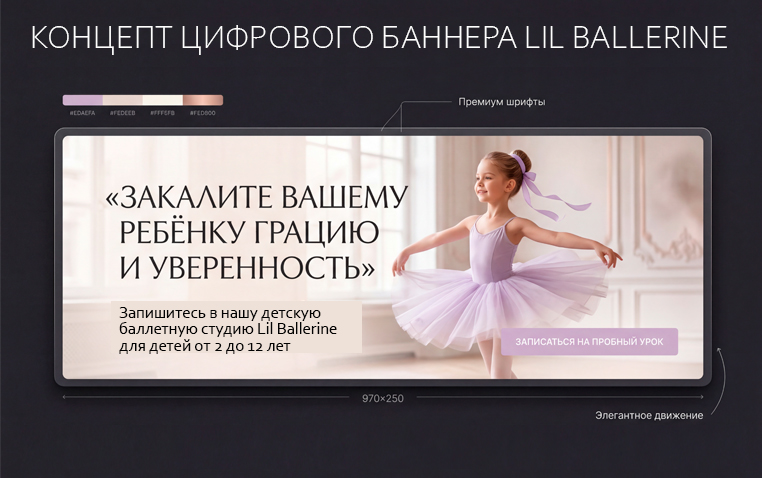This screenshot has height=478, width=762.
Task: Pick the rose-gold gradient palette swatch
Action: point(203,101)
